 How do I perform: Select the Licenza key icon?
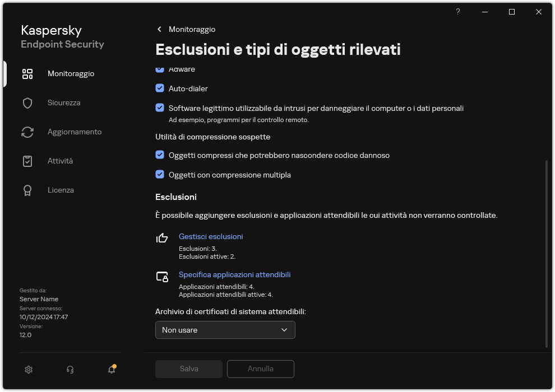pyautogui.click(x=27, y=190)
